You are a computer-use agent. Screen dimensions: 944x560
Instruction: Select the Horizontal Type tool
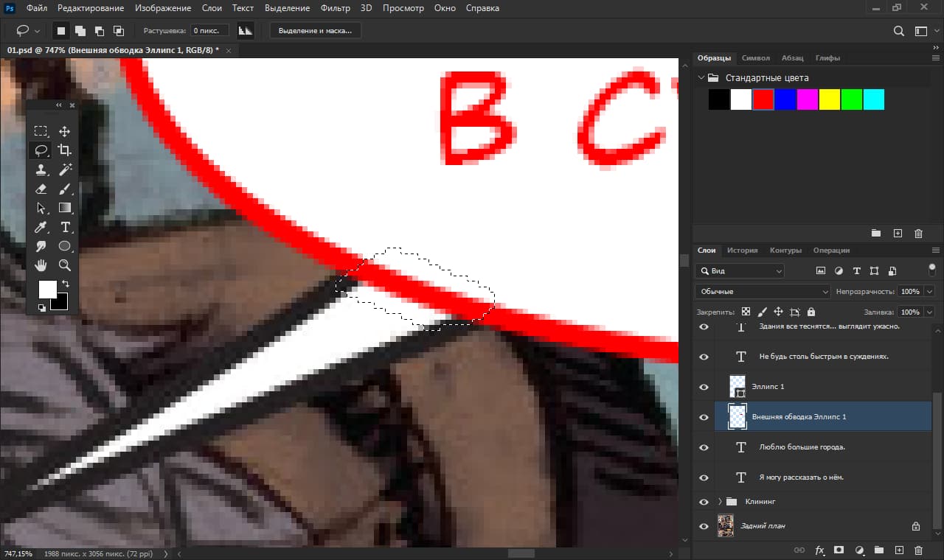click(65, 227)
